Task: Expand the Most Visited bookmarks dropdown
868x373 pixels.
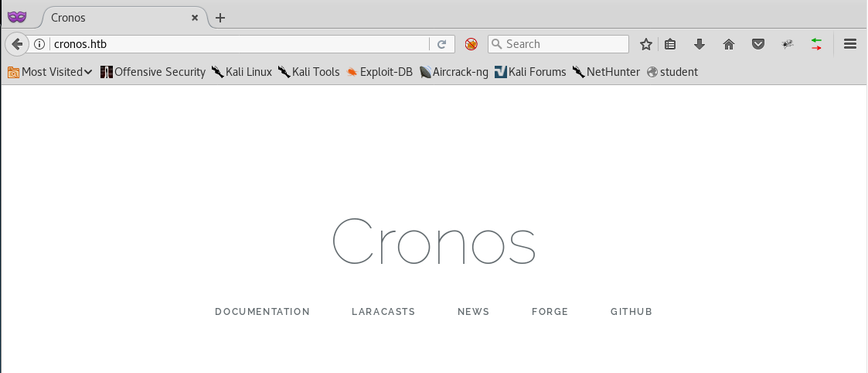Action: click(x=50, y=72)
